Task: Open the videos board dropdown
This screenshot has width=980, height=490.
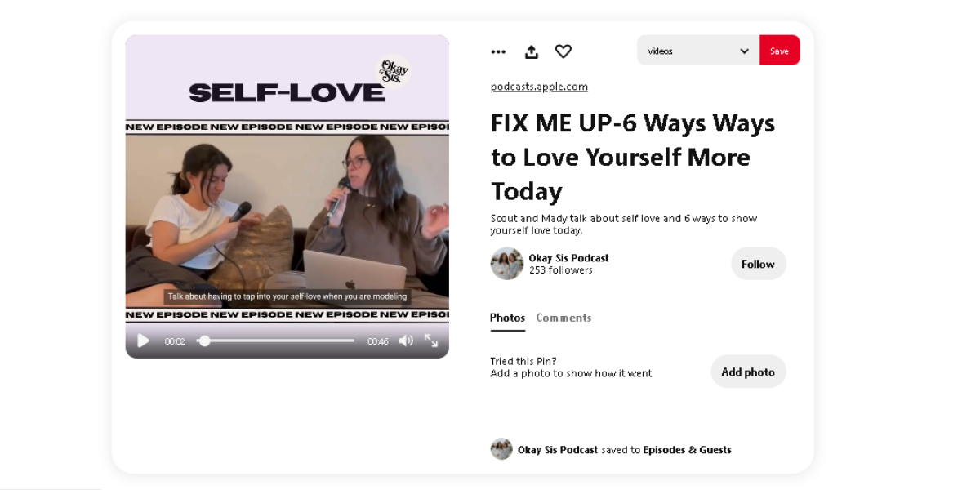Action: point(698,51)
